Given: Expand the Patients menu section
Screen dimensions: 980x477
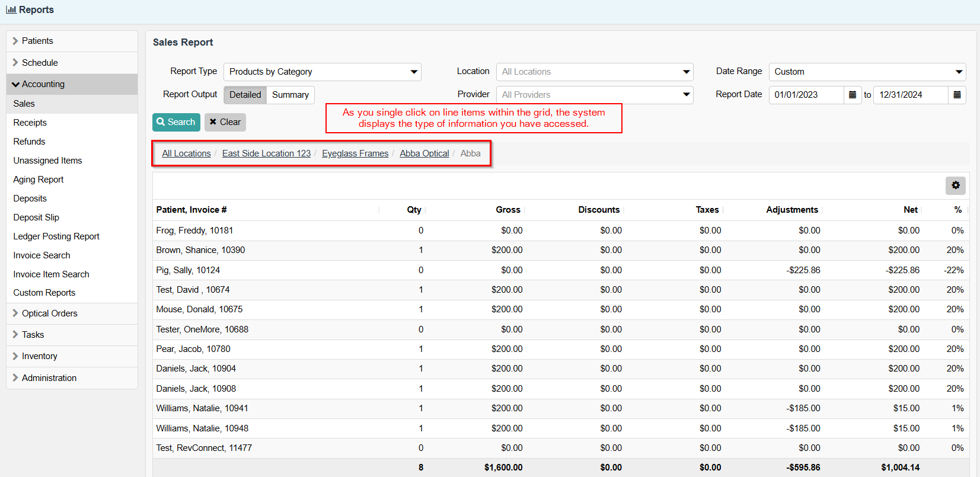Looking at the screenshot, I should pos(37,41).
